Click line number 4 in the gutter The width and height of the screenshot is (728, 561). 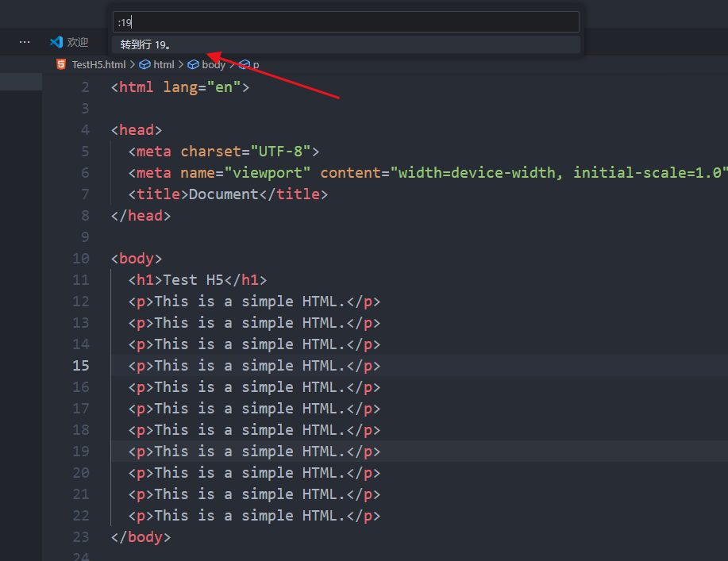click(x=86, y=130)
